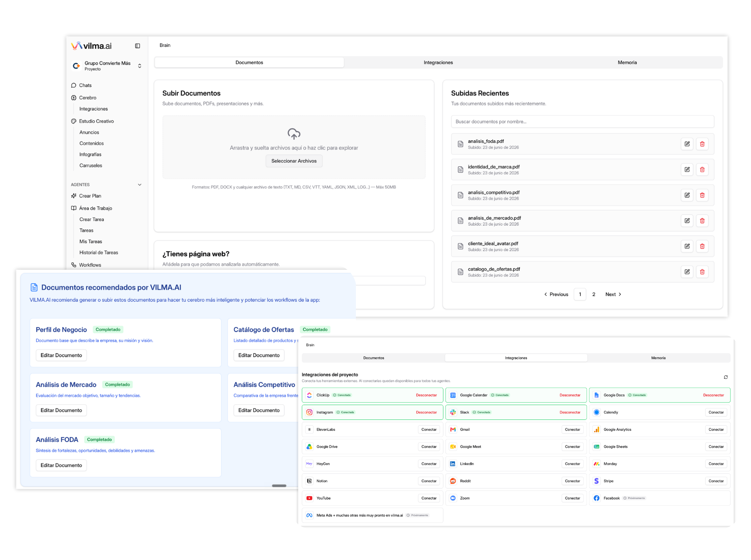Go to Infografías in sidebar
The height and width of the screenshot is (560, 751).
(x=90, y=155)
